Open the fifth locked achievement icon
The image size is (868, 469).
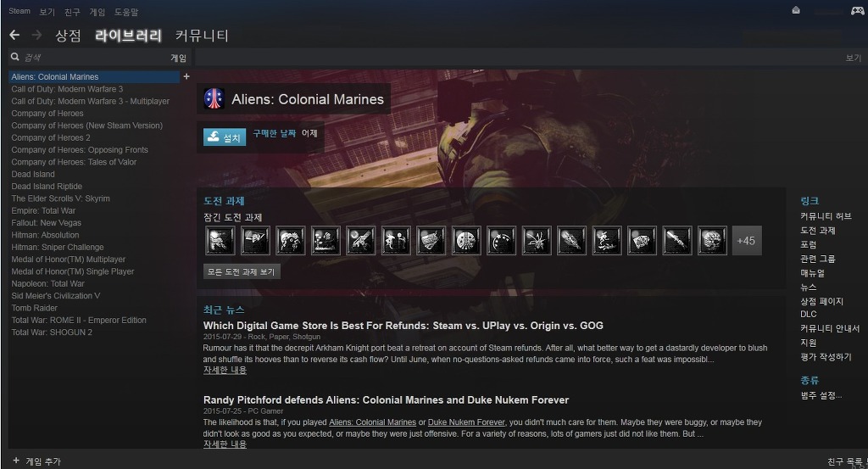(360, 240)
